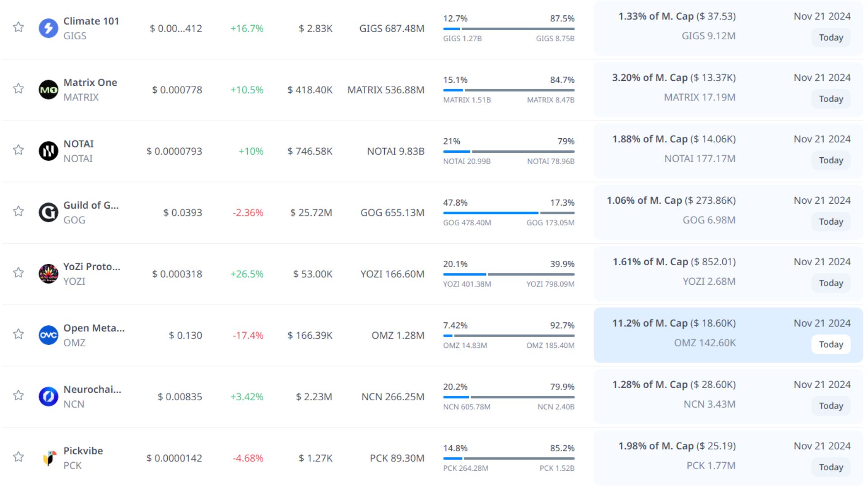
Task: Click the Open Meta OMZ logo
Action: (48, 335)
